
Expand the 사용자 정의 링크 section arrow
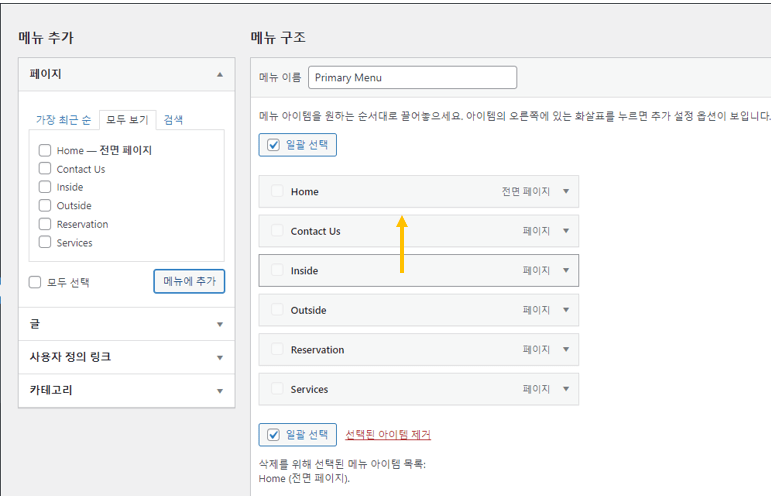click(220, 357)
